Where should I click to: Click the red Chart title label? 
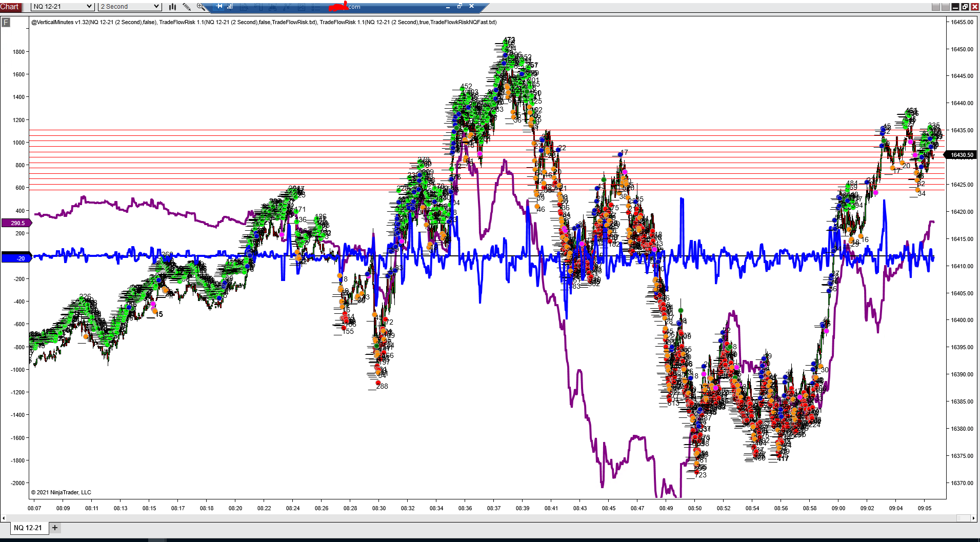10,7
